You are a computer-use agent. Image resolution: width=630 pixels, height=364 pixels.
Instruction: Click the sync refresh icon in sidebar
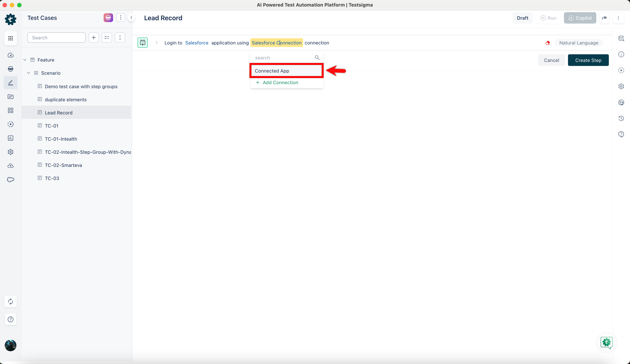[11, 302]
